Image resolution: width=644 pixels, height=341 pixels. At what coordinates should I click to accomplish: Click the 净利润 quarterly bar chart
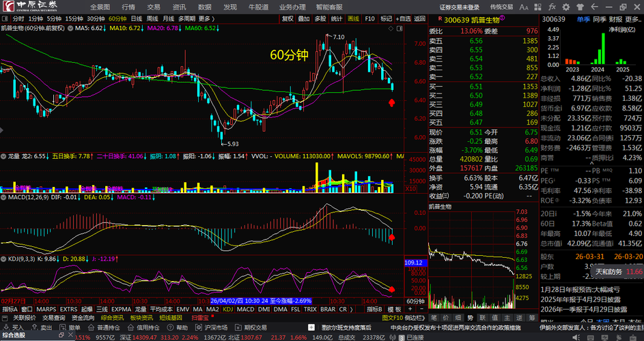592,48
